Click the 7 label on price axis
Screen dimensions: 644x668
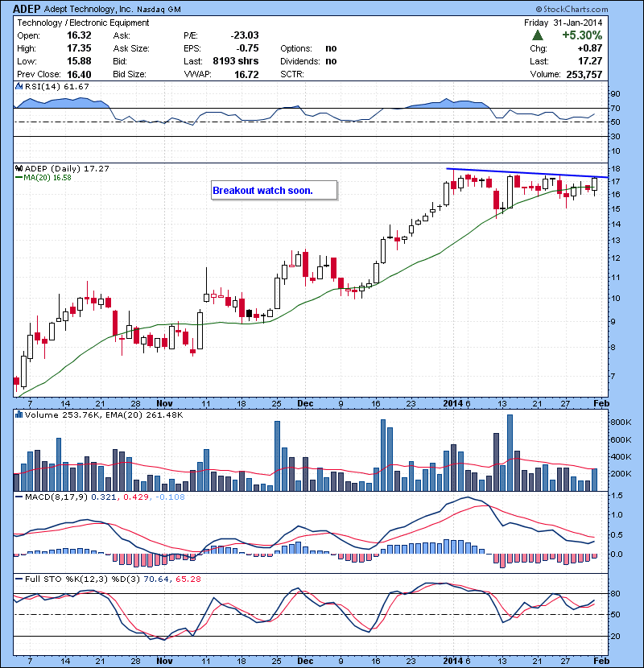(613, 376)
